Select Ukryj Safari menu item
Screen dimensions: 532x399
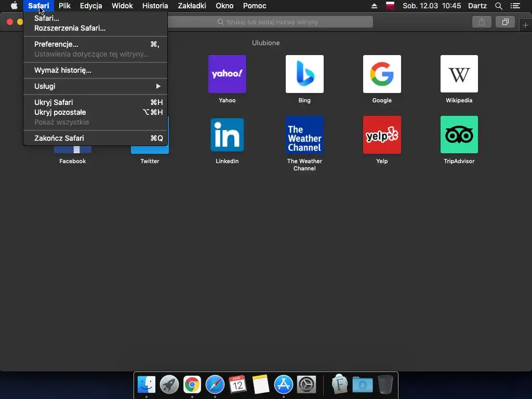[x=96, y=102]
